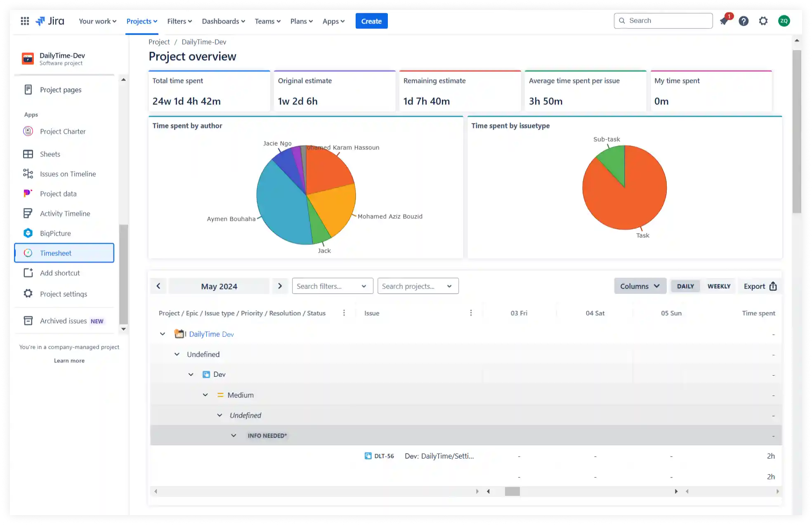The height and width of the screenshot is (525, 812).
Task: Collapse the italic Undefined resolution row
Action: [x=220, y=415]
